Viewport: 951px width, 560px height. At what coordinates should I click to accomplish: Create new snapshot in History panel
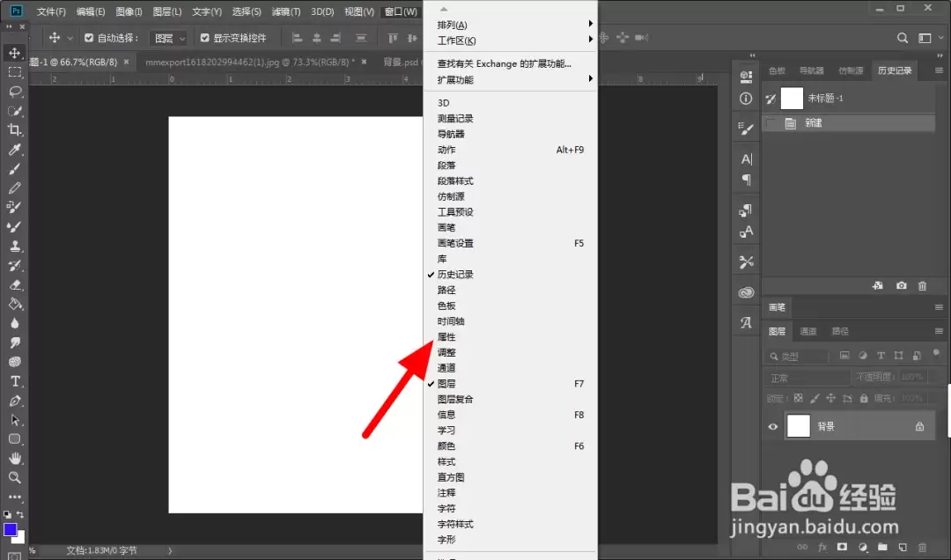click(902, 286)
